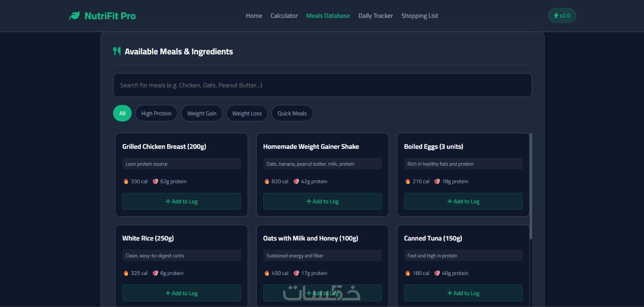Click the Oats with Milk and Honey title
The height and width of the screenshot is (307, 644).
311,238
